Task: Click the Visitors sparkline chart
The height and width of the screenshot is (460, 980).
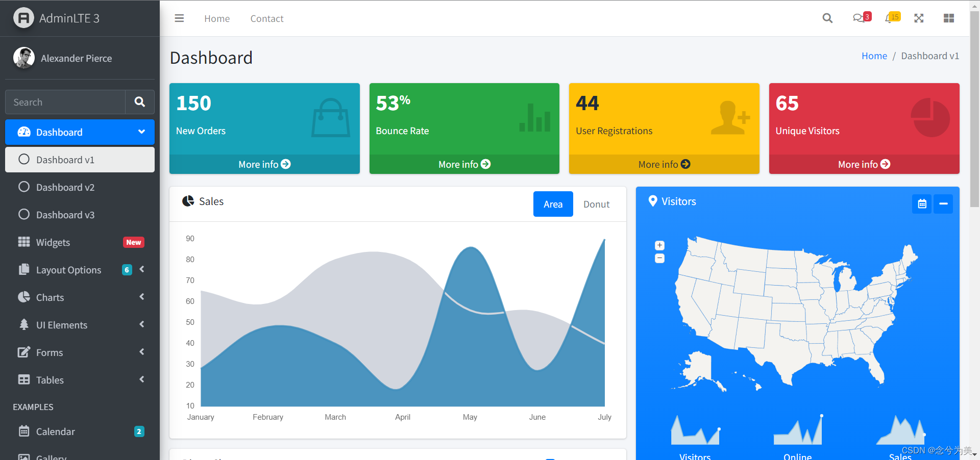Action: (695, 430)
